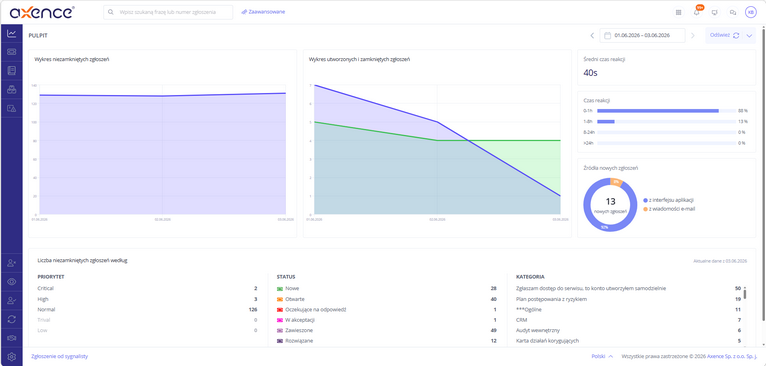Click the Karta działań korygujących category
Screen dimensions: 766x366
click(628, 341)
